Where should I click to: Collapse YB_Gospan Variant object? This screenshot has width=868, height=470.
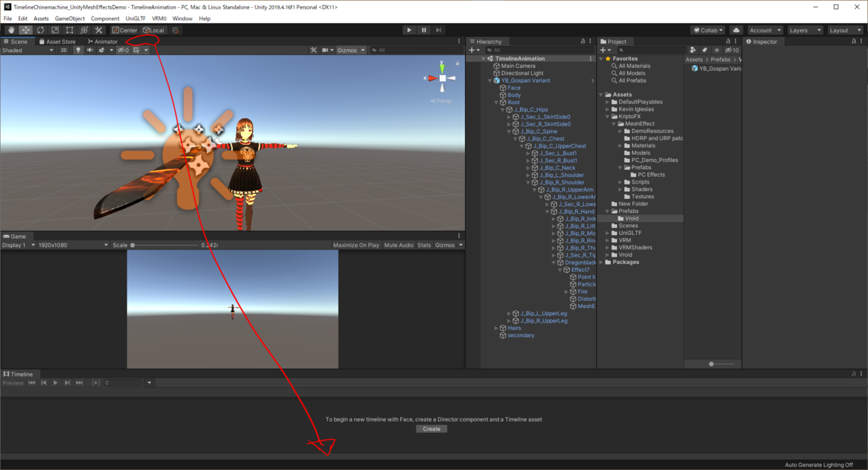tap(490, 80)
